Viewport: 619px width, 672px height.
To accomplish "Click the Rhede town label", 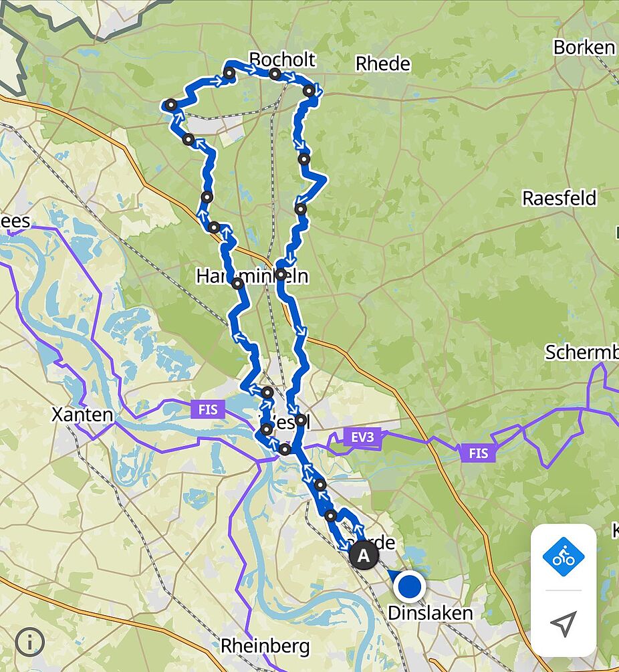I will click(383, 64).
